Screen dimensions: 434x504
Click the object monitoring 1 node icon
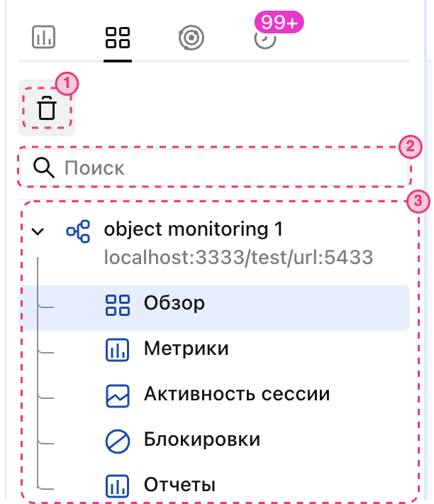click(78, 230)
